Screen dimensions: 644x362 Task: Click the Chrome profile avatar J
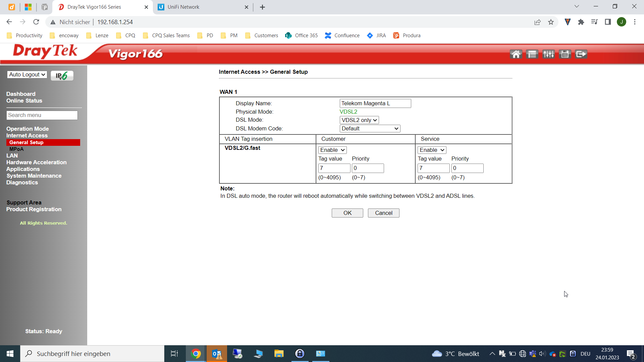pos(622,22)
